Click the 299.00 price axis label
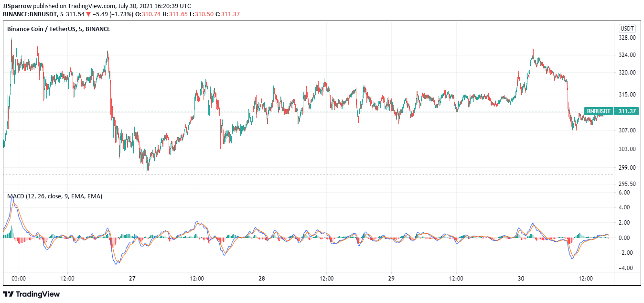The height and width of the screenshot is (303, 644). click(x=627, y=168)
